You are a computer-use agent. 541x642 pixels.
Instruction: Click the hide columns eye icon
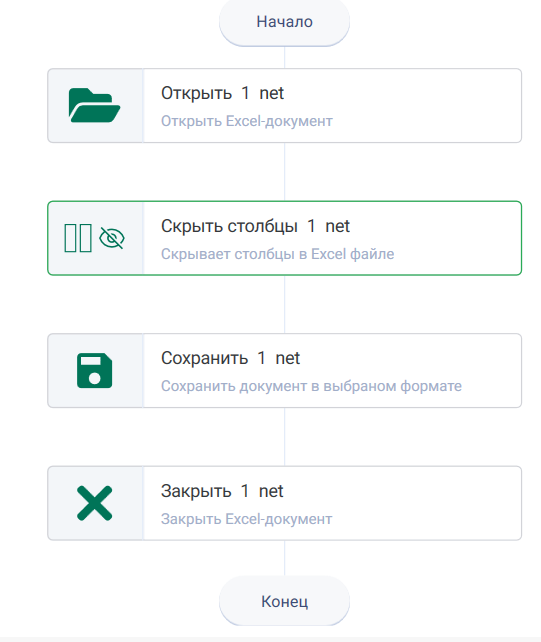point(112,238)
